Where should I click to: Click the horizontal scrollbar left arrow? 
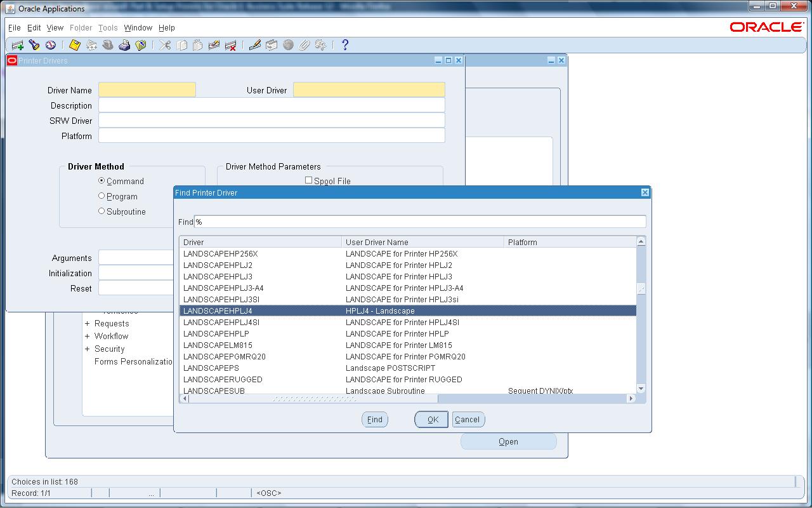(185, 399)
